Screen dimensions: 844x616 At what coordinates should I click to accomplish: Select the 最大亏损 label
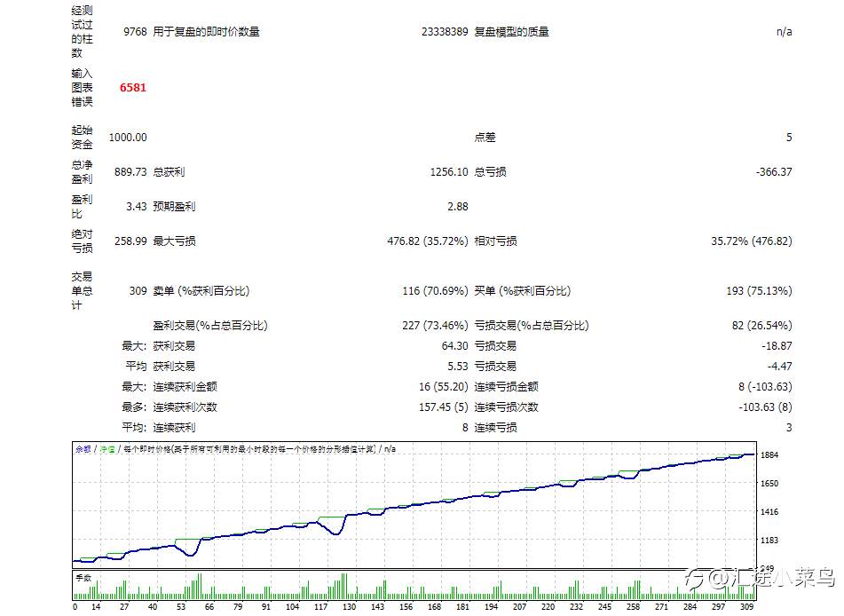(x=175, y=241)
